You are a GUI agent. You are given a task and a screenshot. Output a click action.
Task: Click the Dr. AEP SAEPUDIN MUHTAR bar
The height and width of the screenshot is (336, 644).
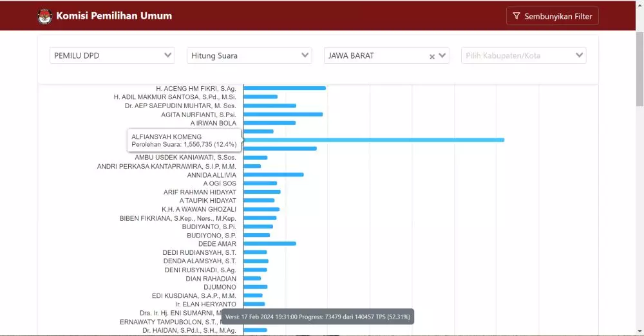click(x=270, y=106)
